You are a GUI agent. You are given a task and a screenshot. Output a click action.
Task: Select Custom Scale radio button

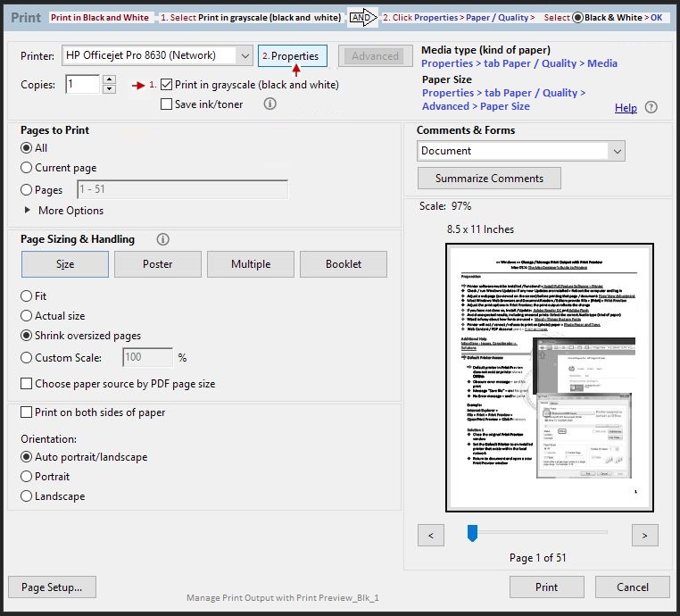(x=27, y=357)
